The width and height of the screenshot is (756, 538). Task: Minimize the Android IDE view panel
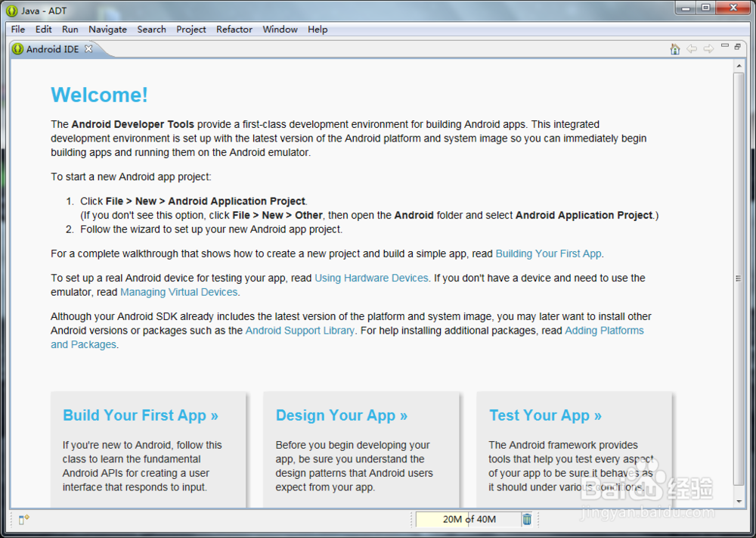click(725, 46)
